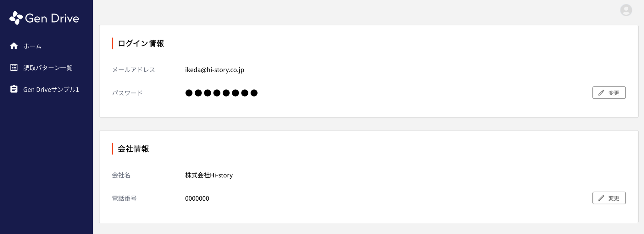Click the Gen Drive pinwheel logo icon
Screen dimensions: 644x234
[x=16, y=18]
